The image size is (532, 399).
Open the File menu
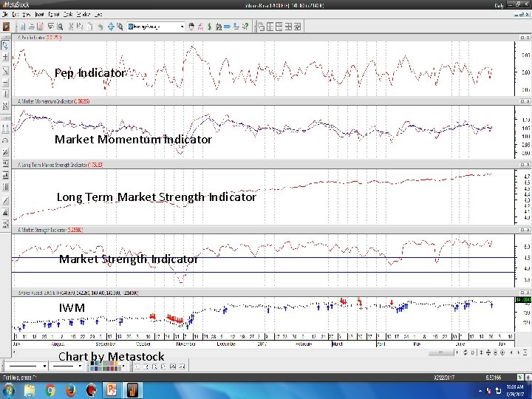pyautogui.click(x=5, y=15)
